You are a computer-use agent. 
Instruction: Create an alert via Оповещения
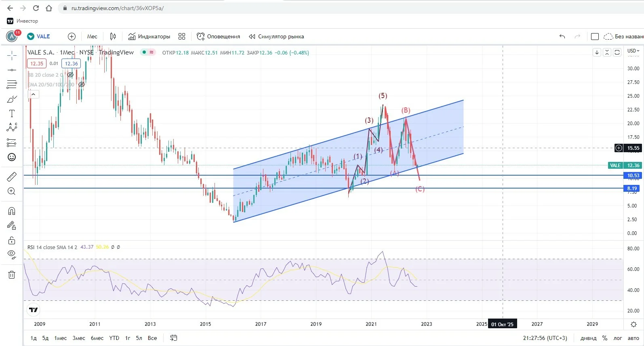[x=218, y=36]
